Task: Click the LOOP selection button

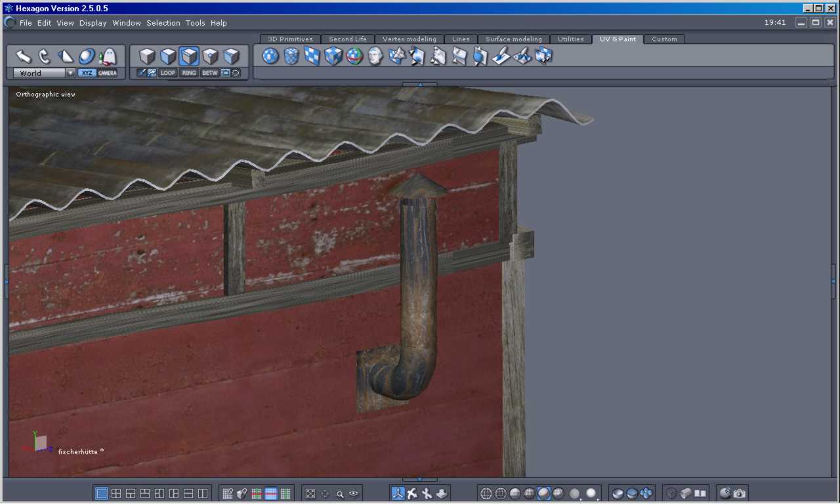Action: [168, 73]
